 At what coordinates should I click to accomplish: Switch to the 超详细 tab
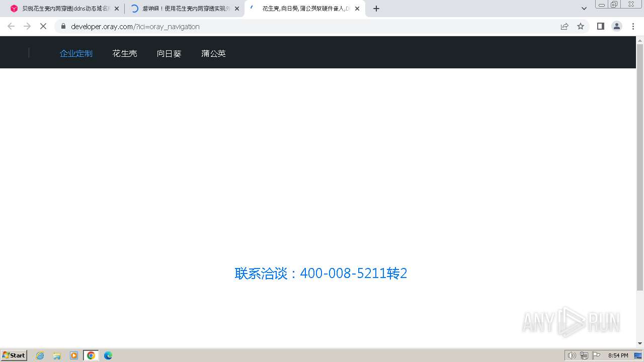coord(184,9)
